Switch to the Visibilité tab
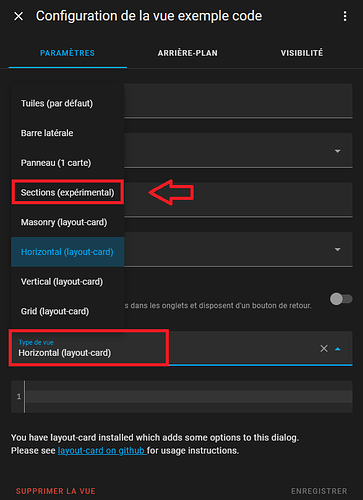The height and width of the screenshot is (500, 363). click(x=302, y=53)
